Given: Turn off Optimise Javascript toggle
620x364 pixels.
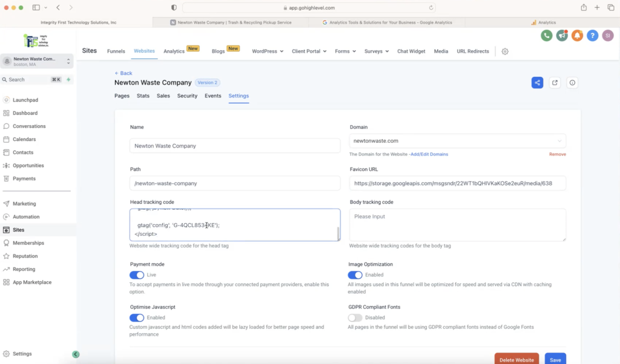Looking at the screenshot, I should [x=137, y=317].
